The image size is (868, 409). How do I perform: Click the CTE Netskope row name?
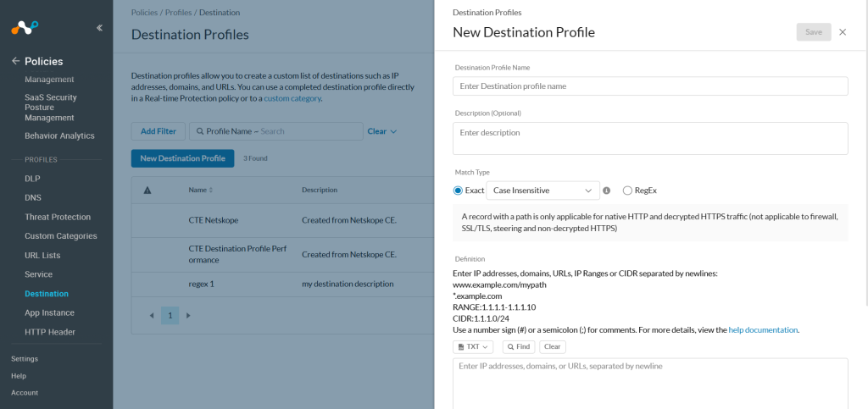click(x=213, y=220)
